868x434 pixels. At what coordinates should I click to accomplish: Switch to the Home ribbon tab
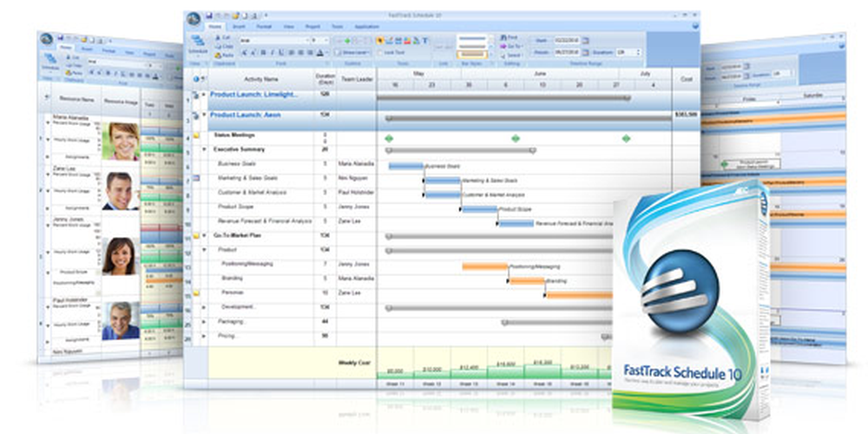(214, 27)
